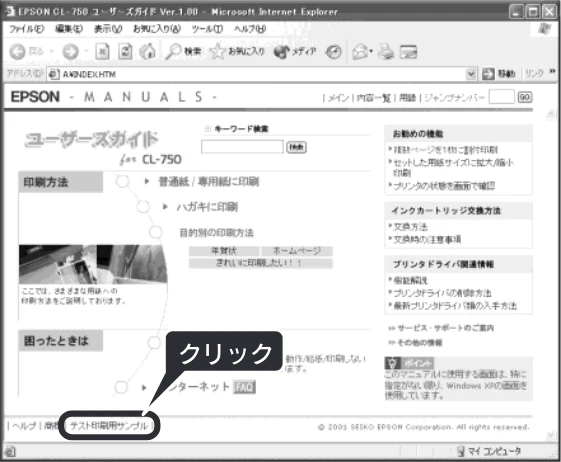561x462 pixels.
Task: Open 交換方法 link under ink cartridge
Action: pyautogui.click(x=410, y=227)
